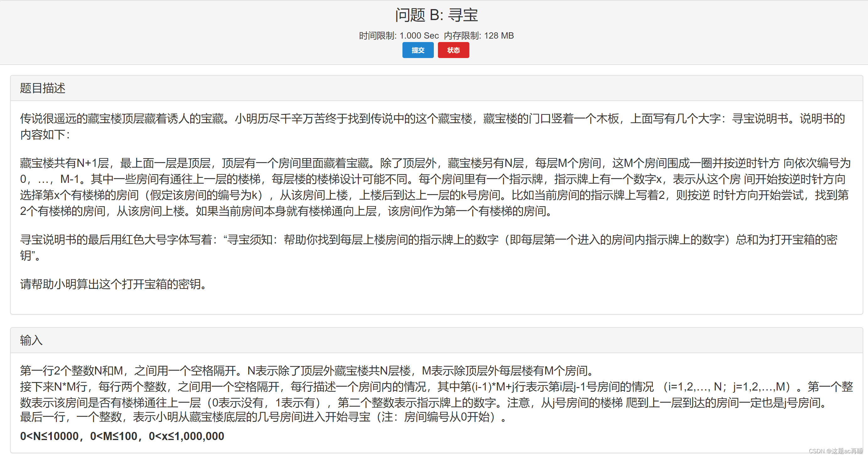Click the CSDN watermark at bottom right
This screenshot has height=457, width=868.
[836, 451]
